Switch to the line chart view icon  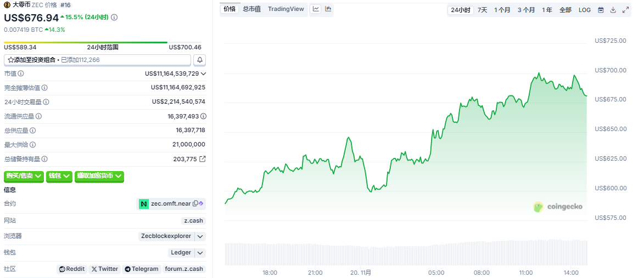[316, 9]
